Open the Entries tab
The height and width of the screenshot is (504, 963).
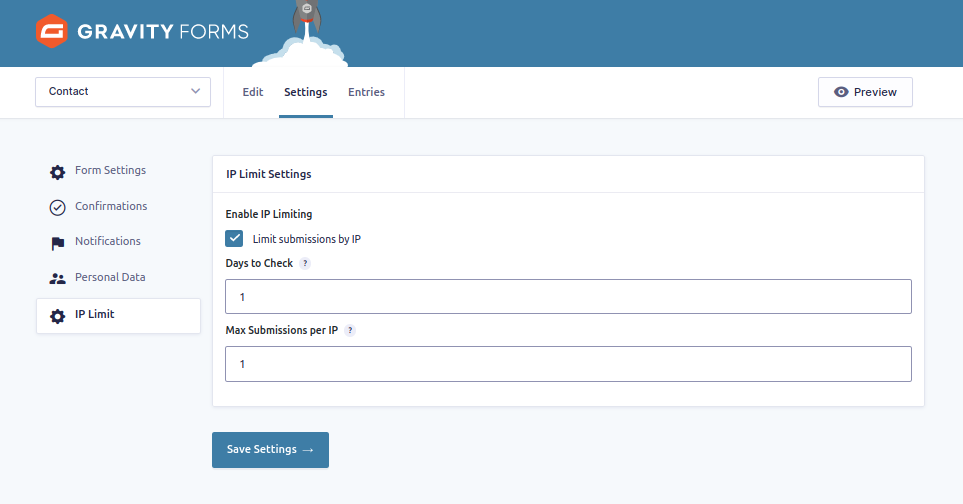tap(367, 92)
